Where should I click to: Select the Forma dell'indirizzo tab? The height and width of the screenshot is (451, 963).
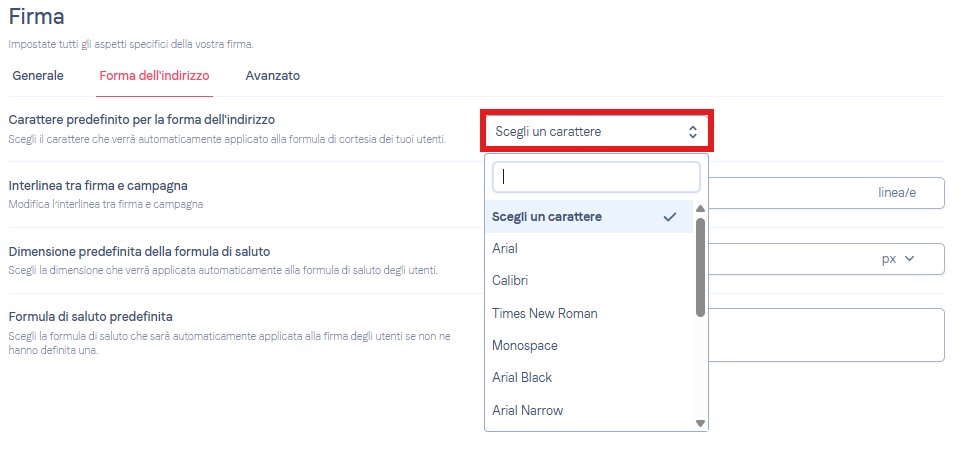coord(154,76)
